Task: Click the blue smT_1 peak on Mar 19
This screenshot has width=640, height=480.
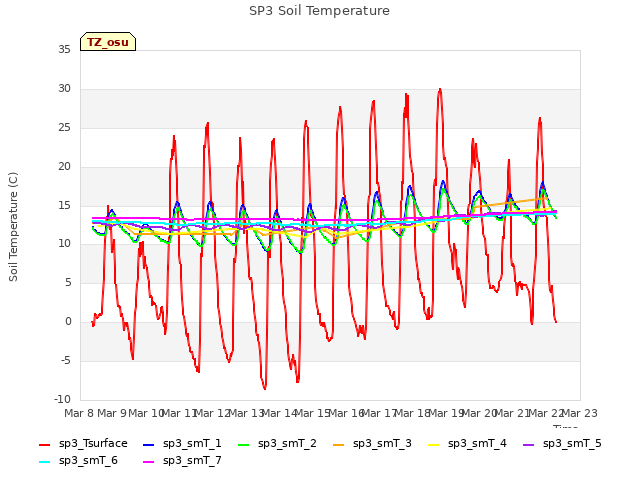Action: pos(443,181)
